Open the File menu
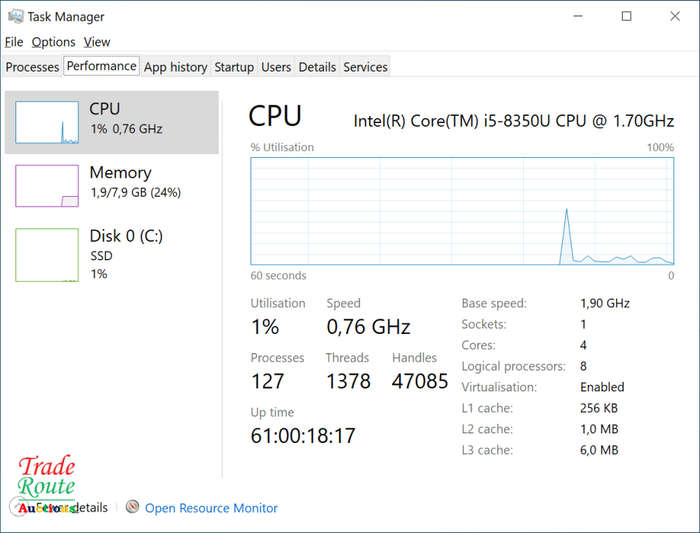The image size is (700, 533). pos(14,42)
